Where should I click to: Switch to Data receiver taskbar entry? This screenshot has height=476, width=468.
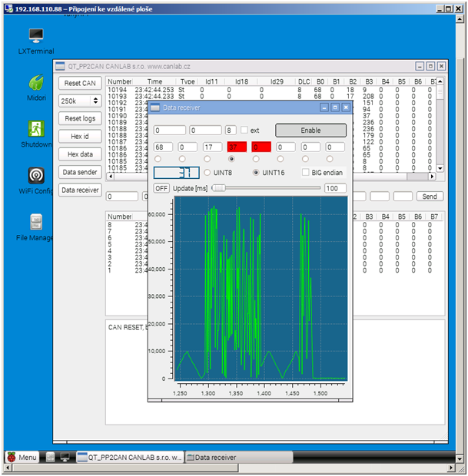coord(239,457)
